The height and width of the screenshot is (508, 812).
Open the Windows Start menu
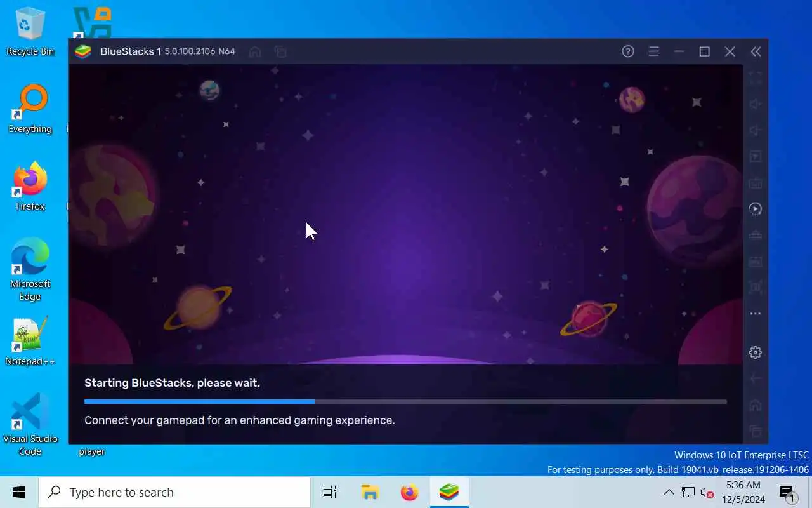(19, 492)
